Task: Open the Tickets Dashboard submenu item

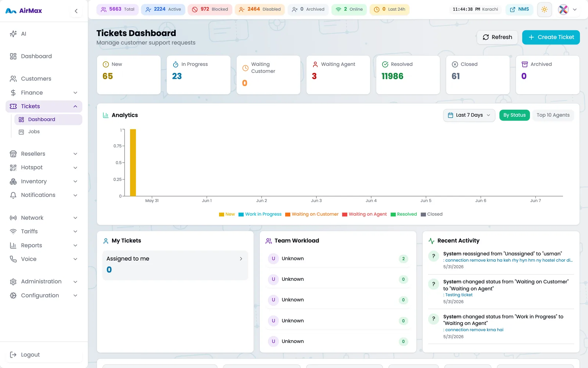Action: (48, 120)
